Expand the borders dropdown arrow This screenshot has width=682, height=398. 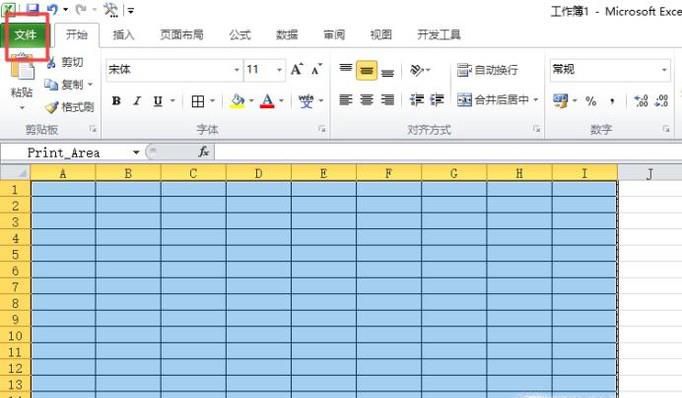(x=213, y=101)
